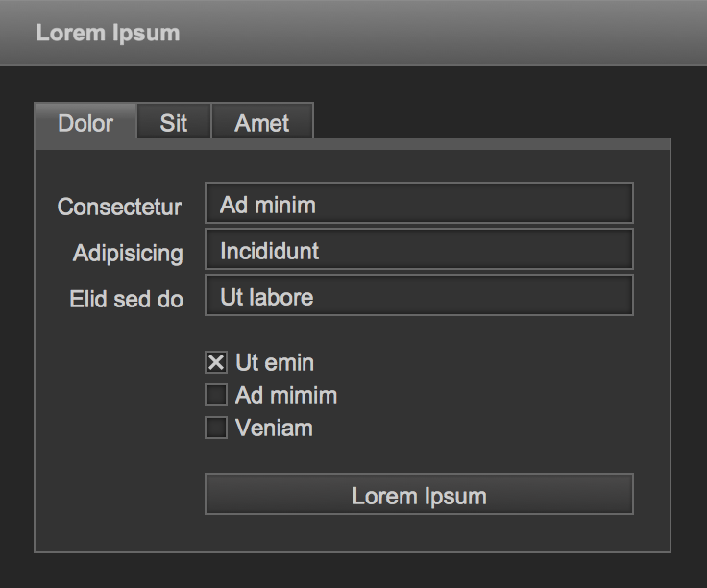707x588 pixels.
Task: Click the Ut labore text in field
Action: pyautogui.click(x=267, y=298)
